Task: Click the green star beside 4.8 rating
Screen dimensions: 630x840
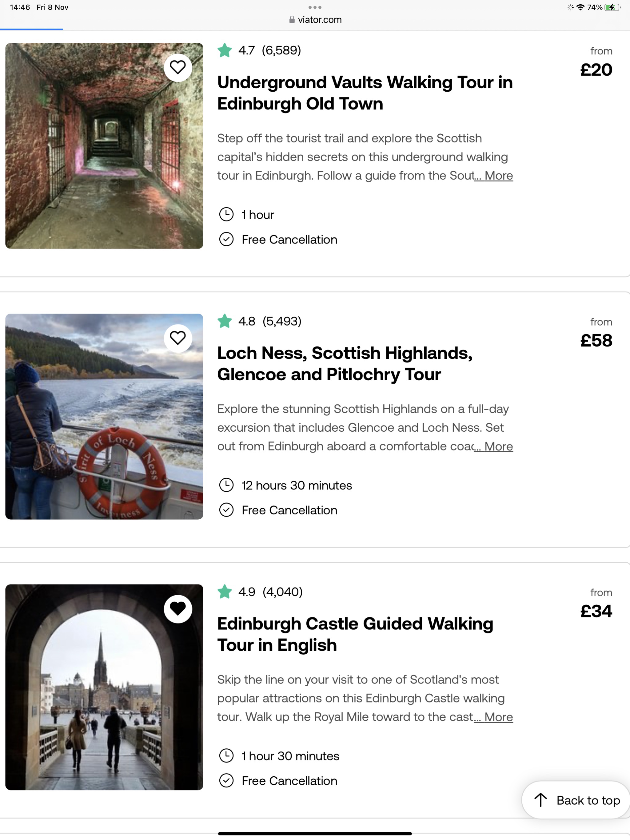Action: tap(225, 321)
